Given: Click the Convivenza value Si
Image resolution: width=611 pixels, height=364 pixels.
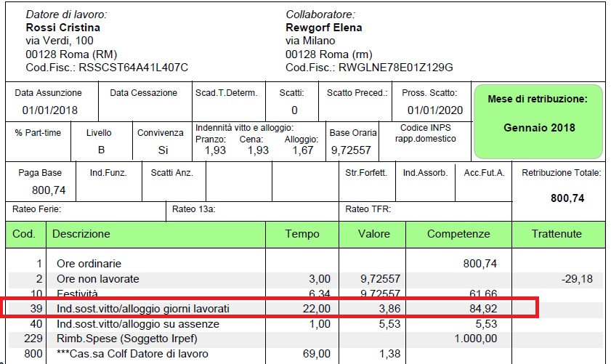Looking at the screenshot, I should pyautogui.click(x=163, y=150).
